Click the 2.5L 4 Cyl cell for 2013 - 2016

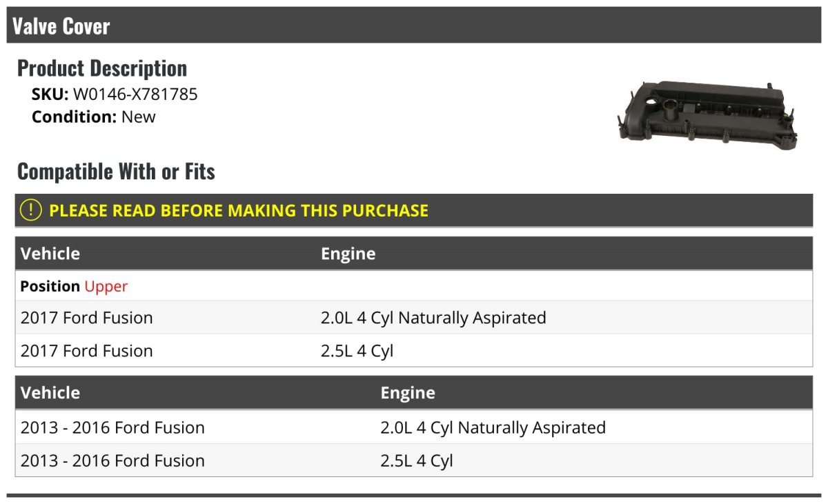tap(417, 461)
